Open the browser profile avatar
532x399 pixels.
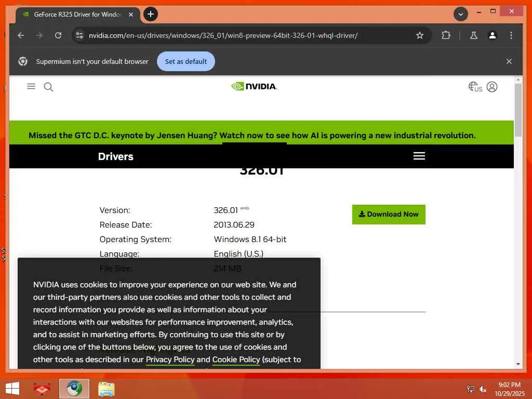(x=493, y=35)
